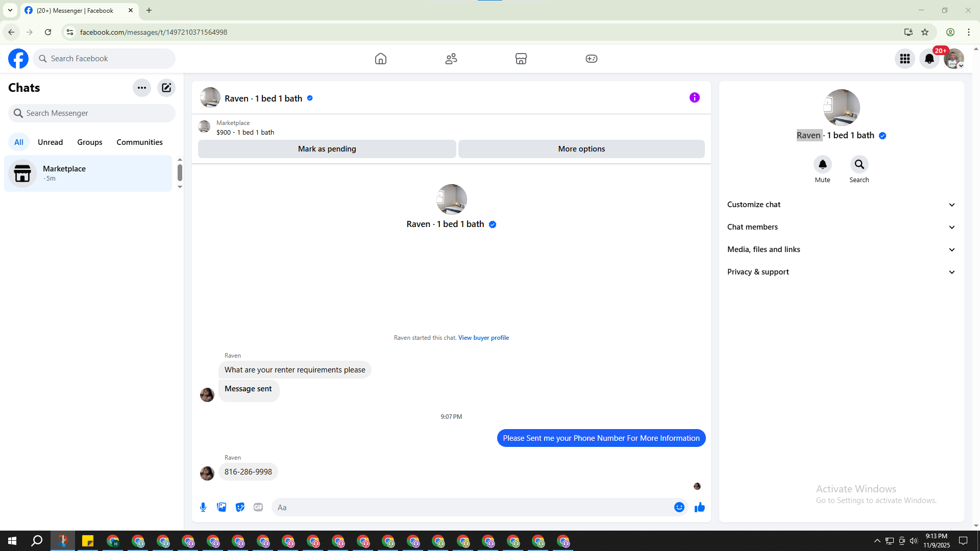Viewport: 980px width, 551px height.
Task: Expand the Privacy & support section
Action: (841, 272)
